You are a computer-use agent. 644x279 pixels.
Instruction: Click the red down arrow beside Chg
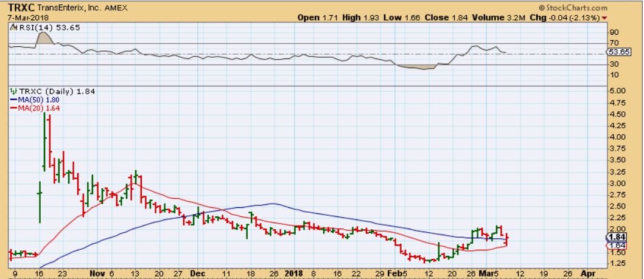pyautogui.click(x=604, y=18)
